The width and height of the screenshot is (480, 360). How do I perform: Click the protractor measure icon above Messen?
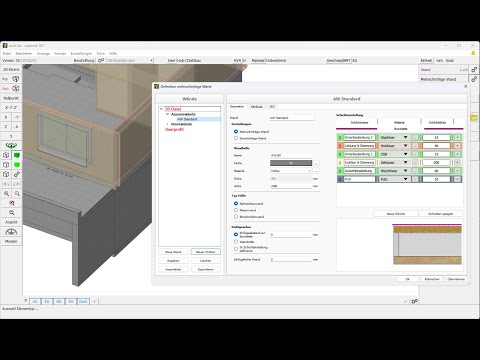[11, 232]
